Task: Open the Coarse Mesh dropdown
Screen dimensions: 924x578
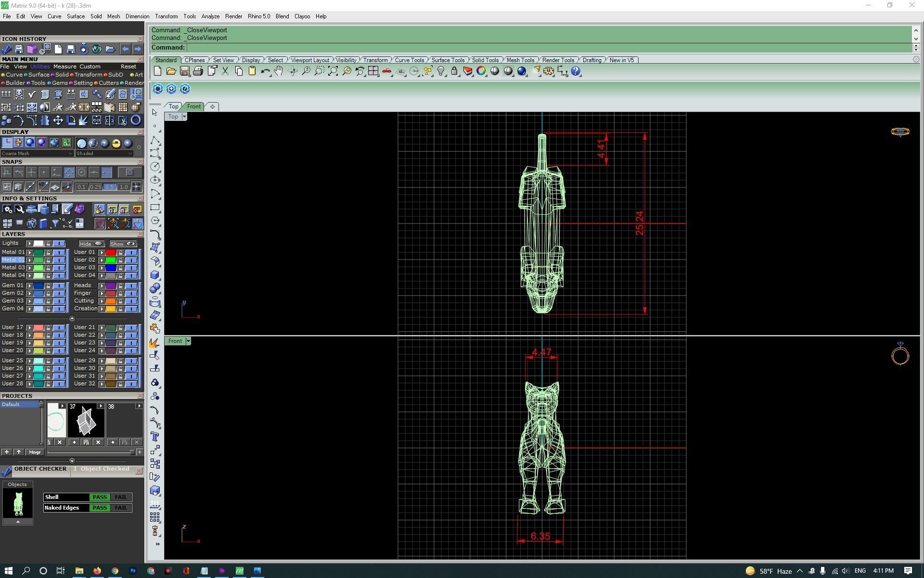Action: coord(37,154)
